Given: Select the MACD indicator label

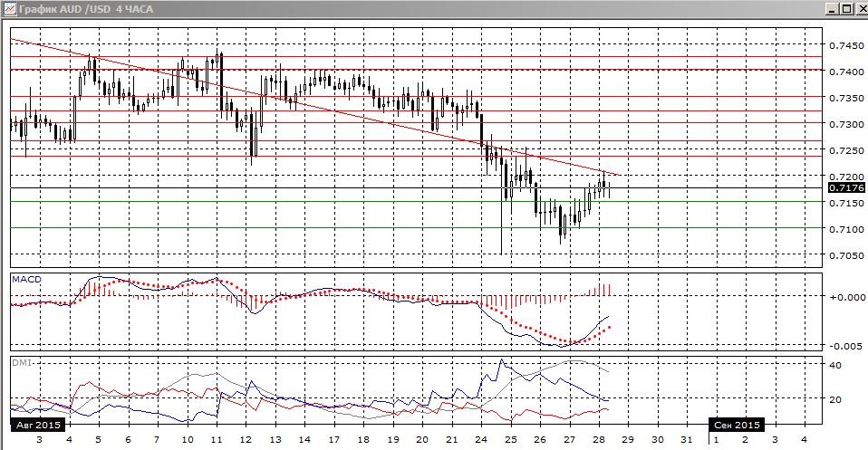Looking at the screenshot, I should coord(26,280).
